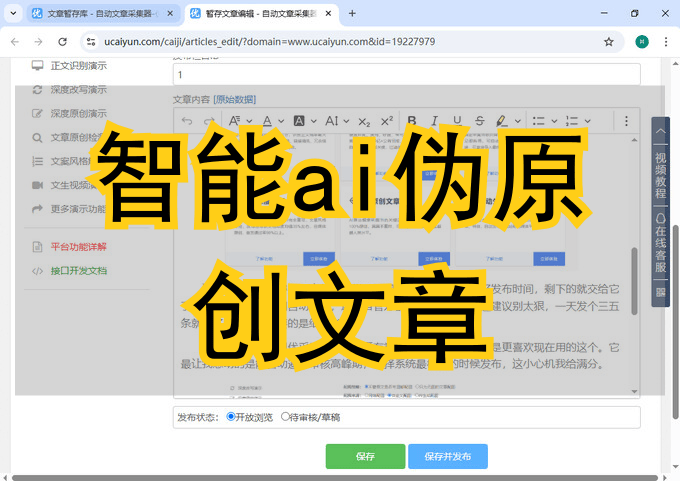Viewport: 680px width, 481px height.
Task: Open the bulleted list style dropdown
Action: (554, 121)
